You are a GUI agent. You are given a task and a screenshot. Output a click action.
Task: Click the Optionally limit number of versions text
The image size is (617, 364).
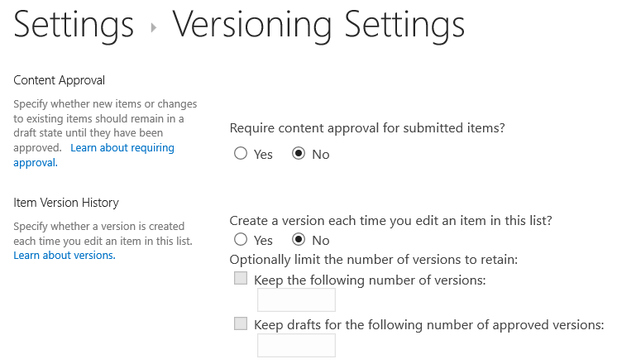pos(373,260)
